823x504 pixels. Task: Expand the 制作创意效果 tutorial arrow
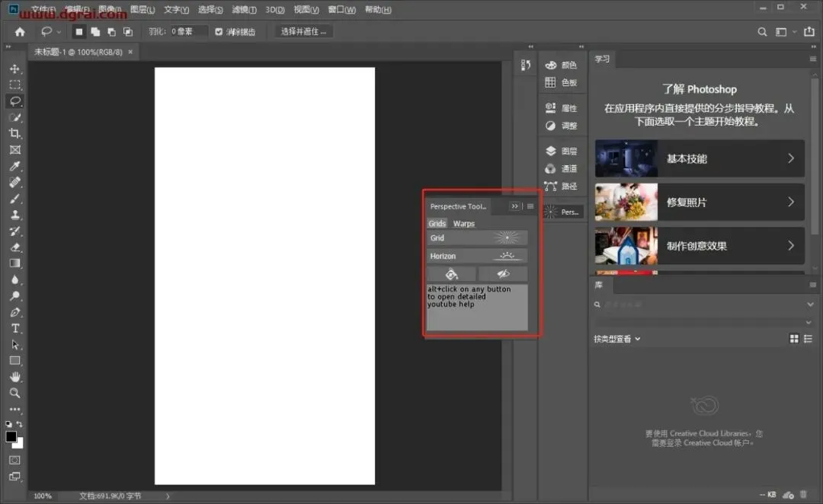tap(790, 245)
